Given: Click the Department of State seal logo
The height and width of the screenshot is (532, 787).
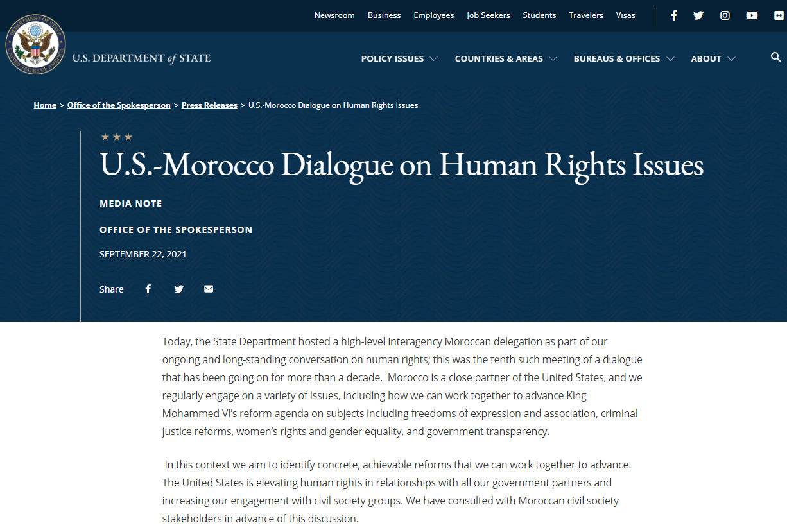Looking at the screenshot, I should tap(35, 44).
